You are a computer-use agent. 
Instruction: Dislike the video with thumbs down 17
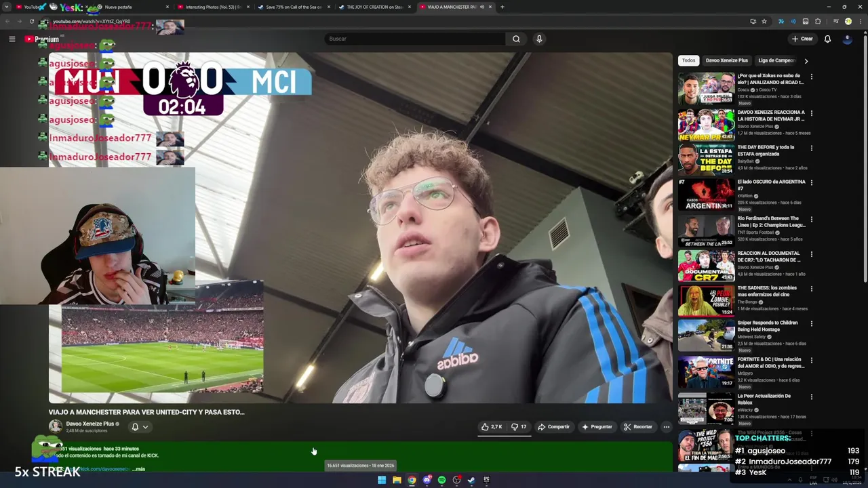point(519,427)
